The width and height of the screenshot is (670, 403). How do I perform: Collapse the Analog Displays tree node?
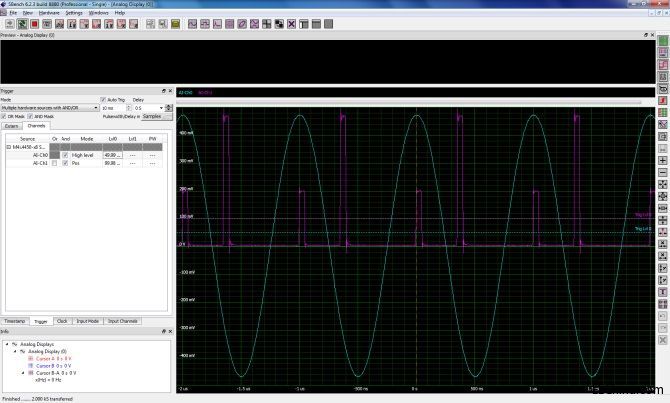click(7, 344)
